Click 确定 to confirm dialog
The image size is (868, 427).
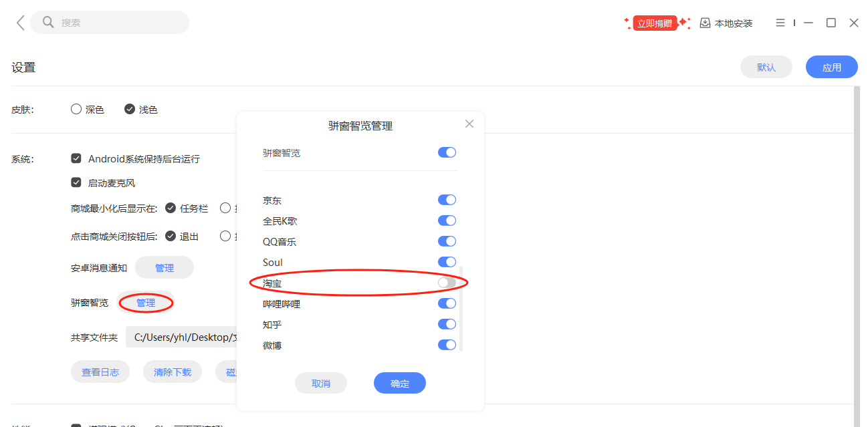point(399,383)
